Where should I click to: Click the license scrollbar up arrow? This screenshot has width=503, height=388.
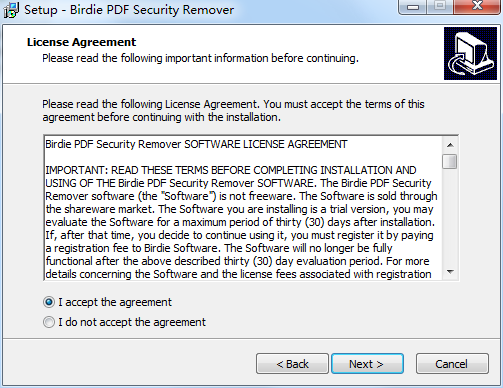tap(450, 145)
